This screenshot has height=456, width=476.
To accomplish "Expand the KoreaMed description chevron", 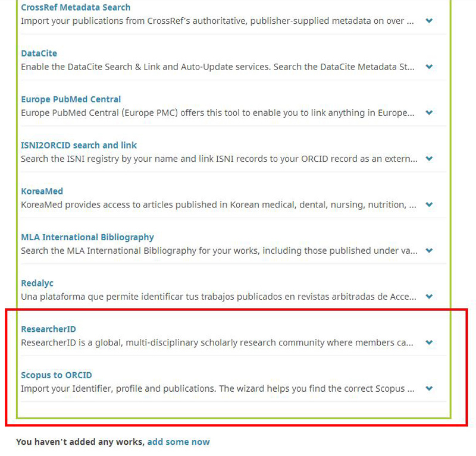I will [429, 205].
